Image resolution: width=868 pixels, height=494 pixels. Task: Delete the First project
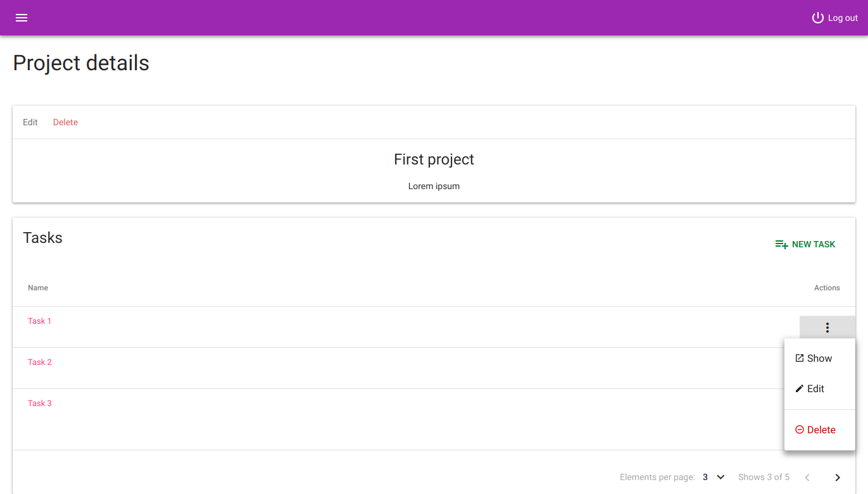pos(65,122)
